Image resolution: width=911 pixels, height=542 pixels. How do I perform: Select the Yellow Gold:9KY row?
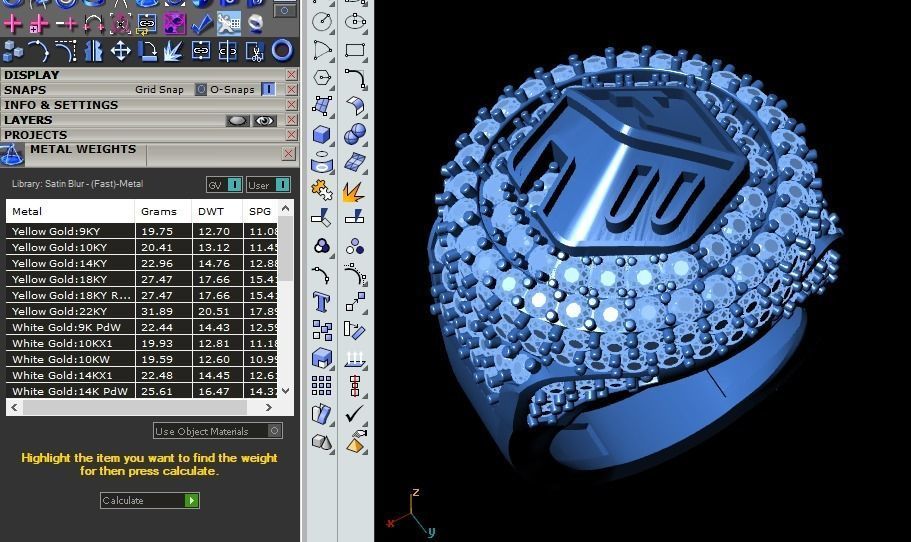tap(141, 231)
